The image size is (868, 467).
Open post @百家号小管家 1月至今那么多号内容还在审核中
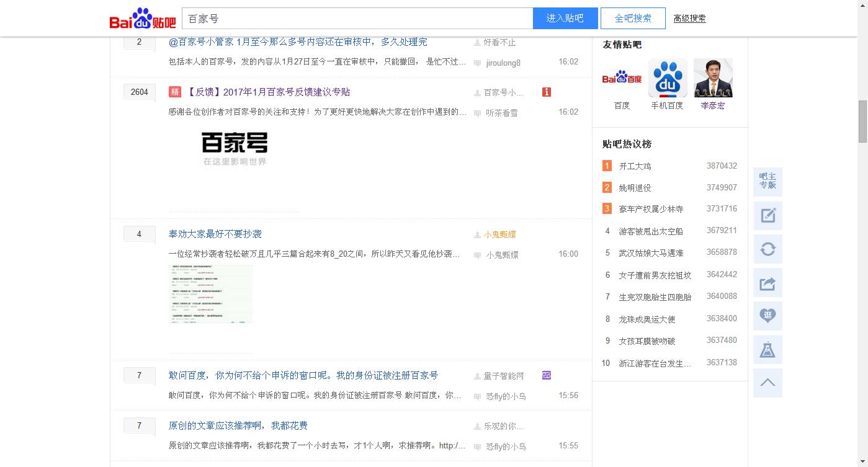[298, 42]
